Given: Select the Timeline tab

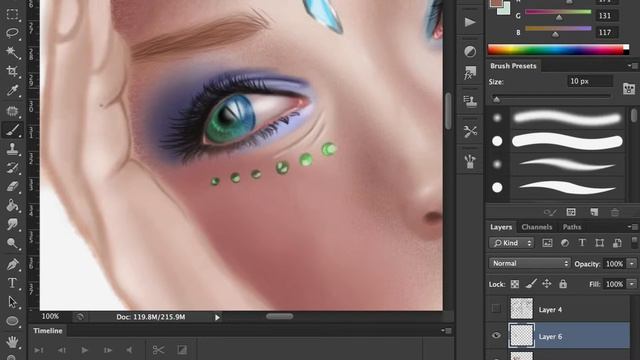Looking at the screenshot, I should pyautogui.click(x=48, y=331).
